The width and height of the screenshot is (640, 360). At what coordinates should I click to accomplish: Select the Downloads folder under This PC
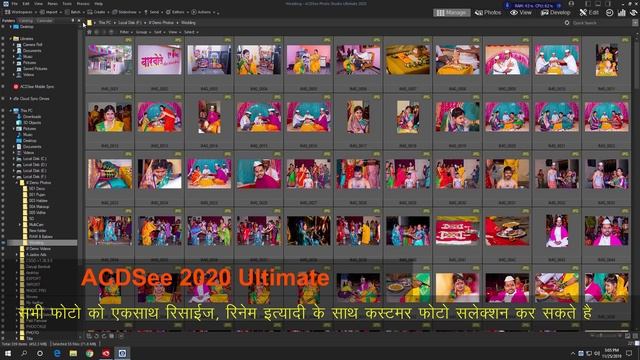(32, 116)
